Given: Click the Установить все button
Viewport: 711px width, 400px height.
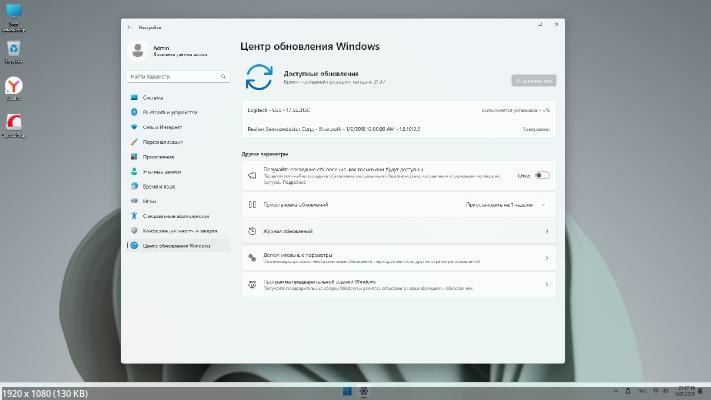Looking at the screenshot, I should 534,81.
